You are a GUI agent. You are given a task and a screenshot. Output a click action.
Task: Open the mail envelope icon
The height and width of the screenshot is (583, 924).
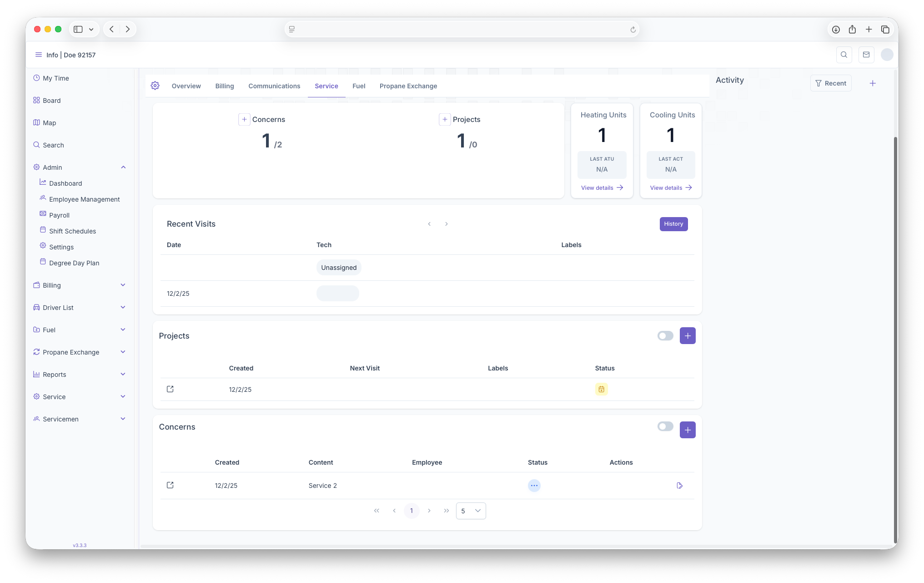[x=866, y=55]
